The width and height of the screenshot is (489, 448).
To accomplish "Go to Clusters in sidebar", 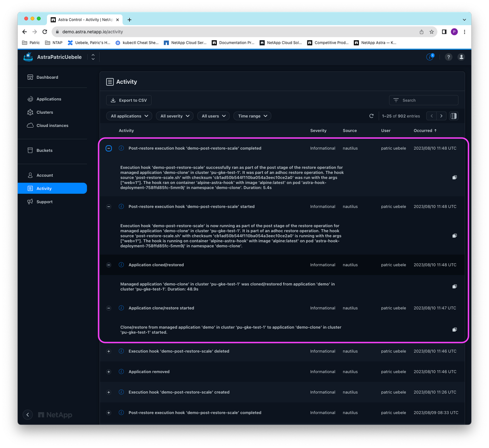I will pyautogui.click(x=40, y=112).
